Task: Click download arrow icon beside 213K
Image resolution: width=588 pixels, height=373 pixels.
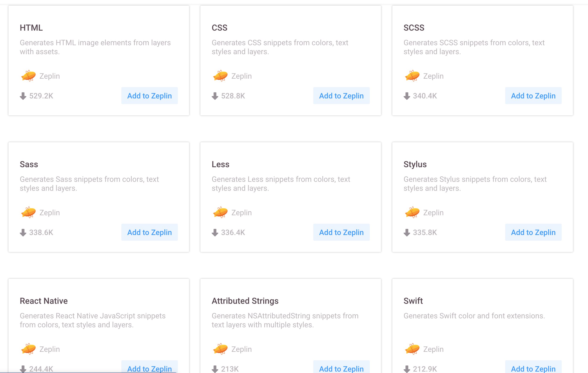Action: click(215, 369)
